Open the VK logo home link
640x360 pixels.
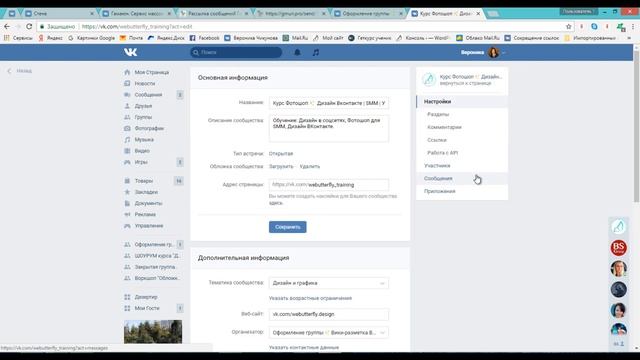[131, 52]
